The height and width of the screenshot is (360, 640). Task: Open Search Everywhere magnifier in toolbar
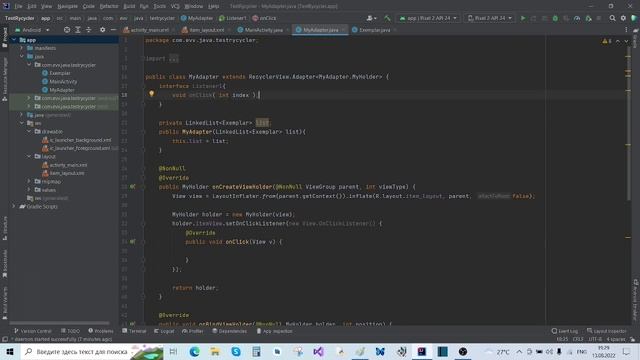tap(612, 18)
